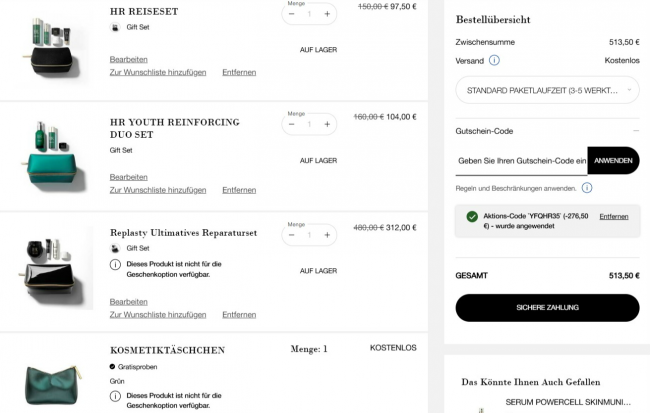Click the Replasty gift option info icon
This screenshot has height=413, width=650.
[x=115, y=265]
